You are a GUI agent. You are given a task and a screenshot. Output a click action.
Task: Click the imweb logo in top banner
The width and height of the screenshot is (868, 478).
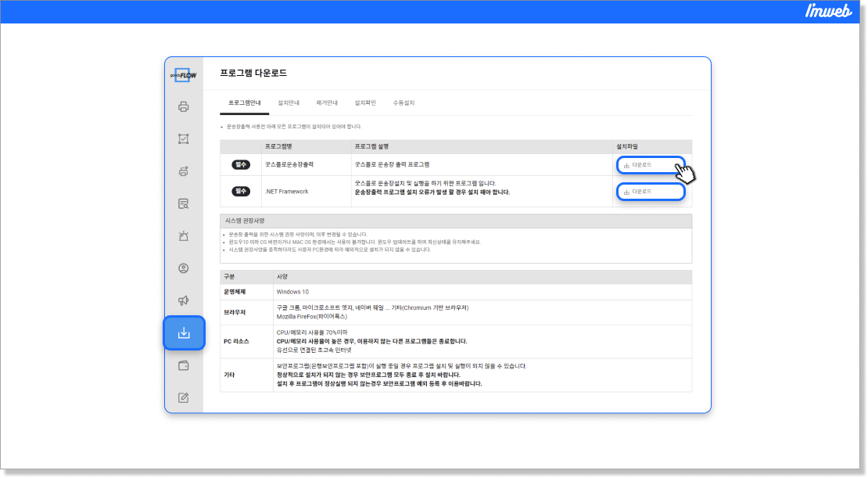828,10
